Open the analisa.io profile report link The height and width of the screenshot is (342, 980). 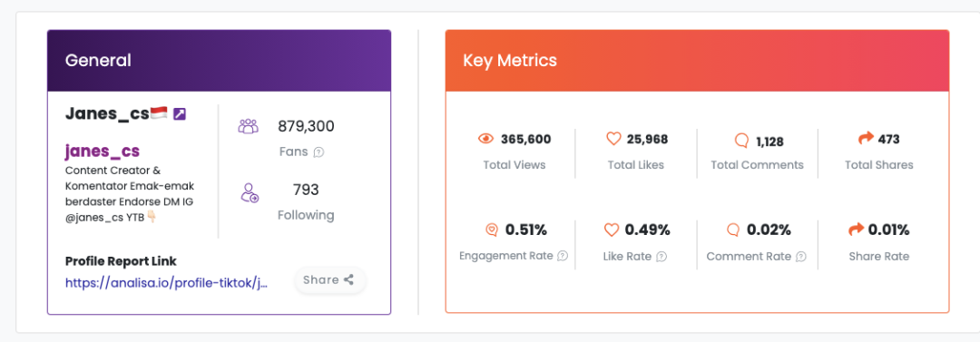167,283
